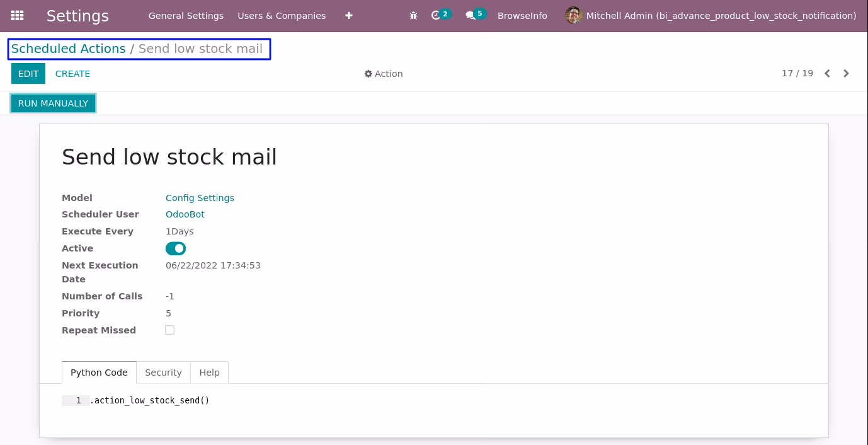Go back to Scheduled Actions breadcrumb

(x=69, y=49)
